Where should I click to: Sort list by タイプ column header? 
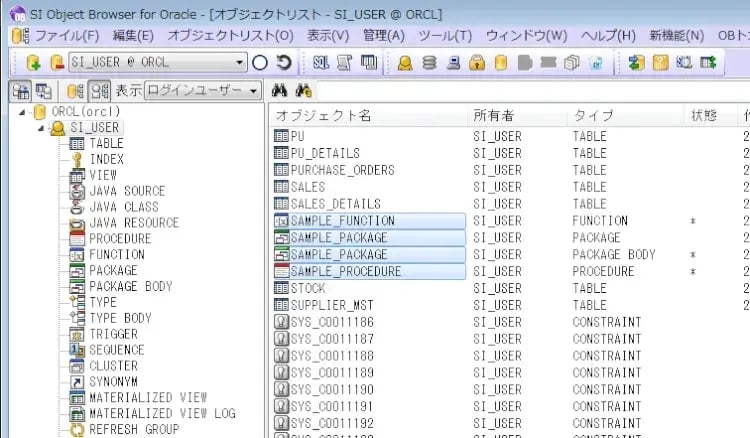tap(593, 115)
